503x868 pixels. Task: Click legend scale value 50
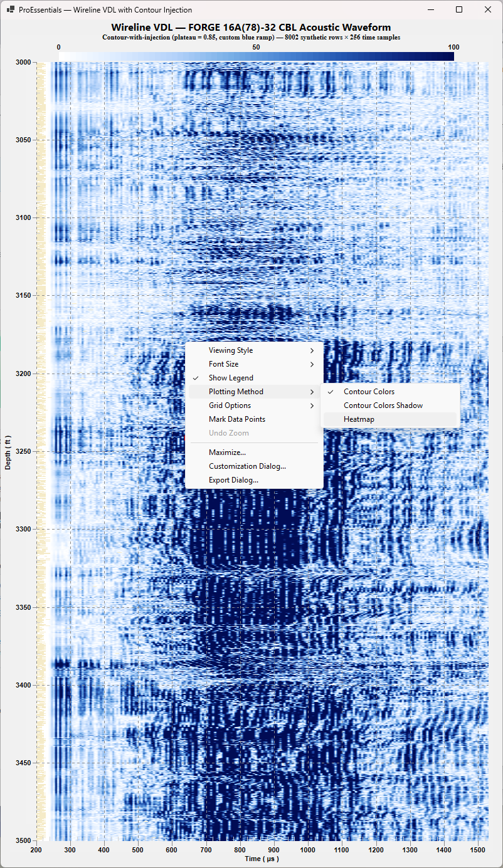(x=256, y=47)
